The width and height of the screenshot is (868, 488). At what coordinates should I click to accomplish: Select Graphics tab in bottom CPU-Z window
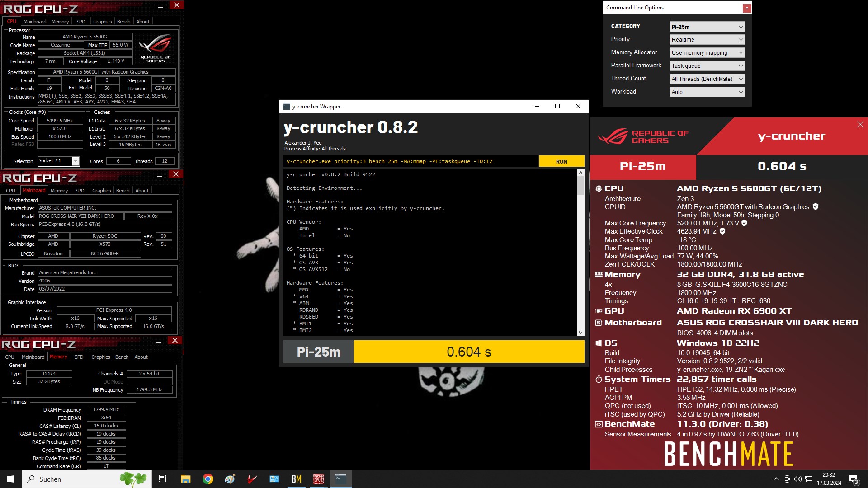pyautogui.click(x=101, y=357)
